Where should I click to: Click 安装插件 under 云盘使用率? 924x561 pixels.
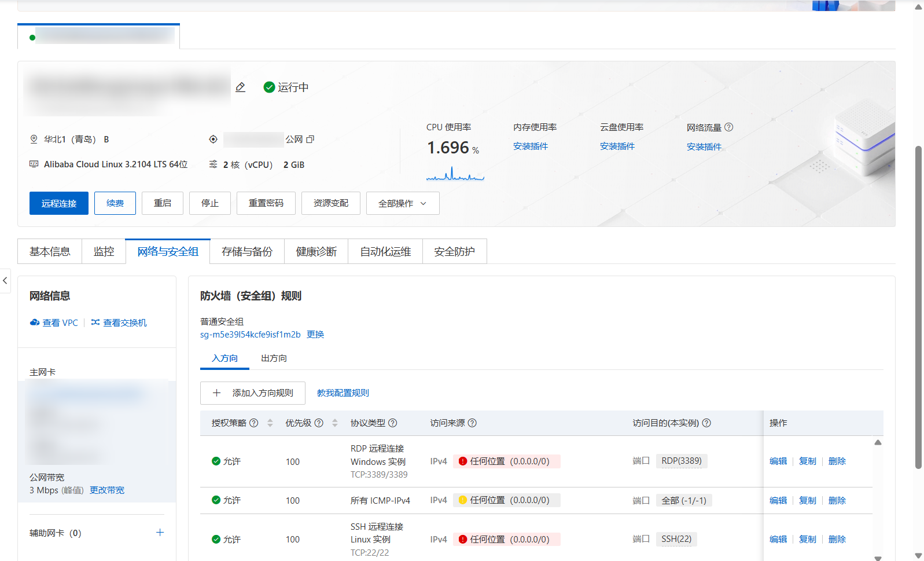617,146
